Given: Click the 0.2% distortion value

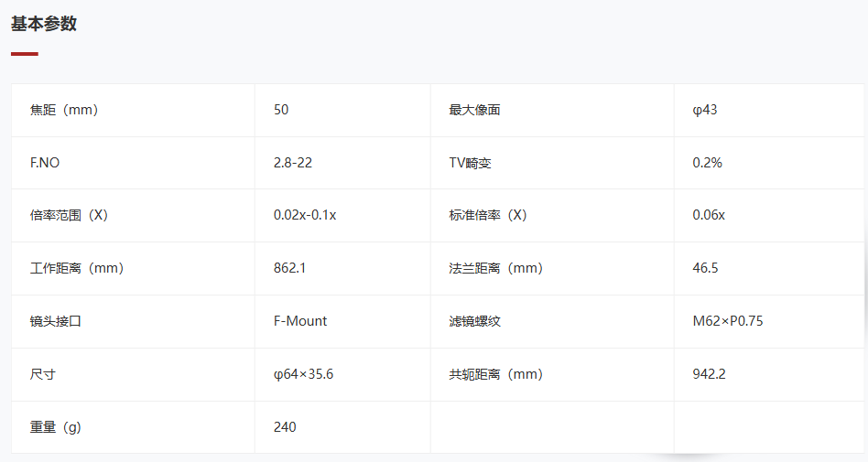Looking at the screenshot, I should [708, 163].
